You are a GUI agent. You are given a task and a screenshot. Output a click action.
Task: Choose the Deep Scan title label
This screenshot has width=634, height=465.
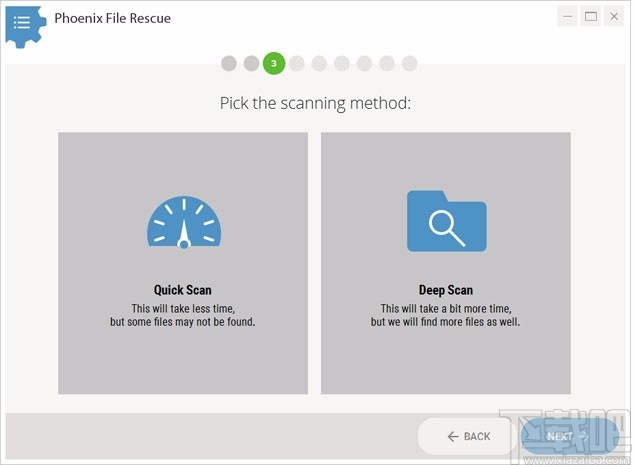tap(446, 291)
